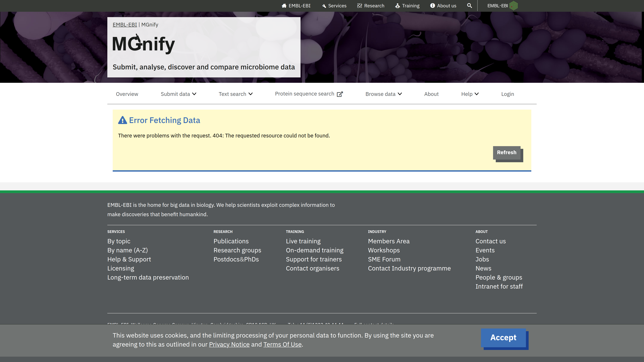Open Support for trainers footer link
Screen dimensions: 644x362
[314, 259]
